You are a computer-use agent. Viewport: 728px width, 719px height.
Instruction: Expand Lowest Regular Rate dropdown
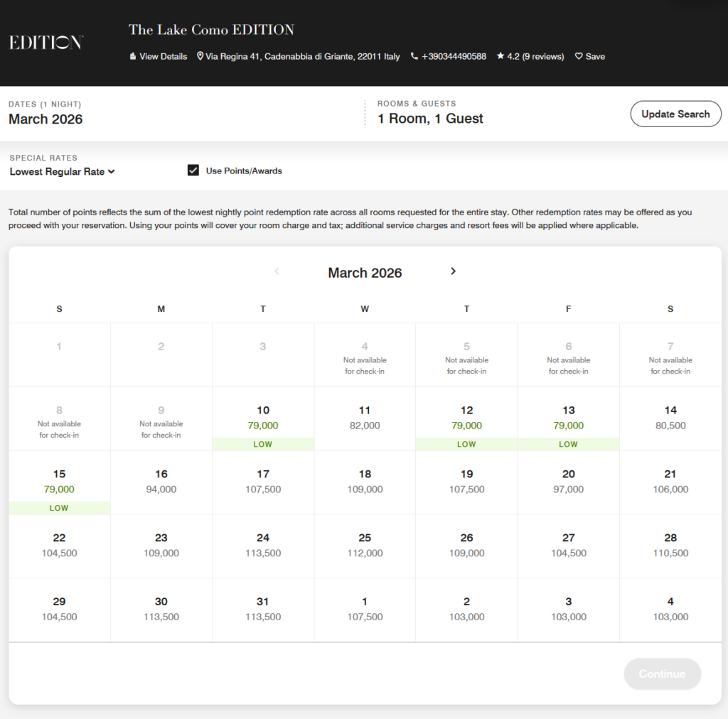pyautogui.click(x=63, y=171)
